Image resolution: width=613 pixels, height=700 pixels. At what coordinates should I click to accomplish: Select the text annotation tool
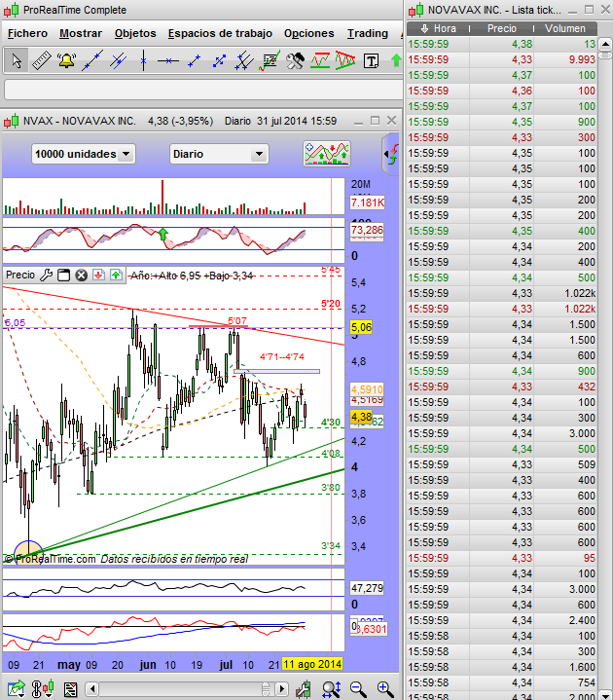pyautogui.click(x=371, y=60)
